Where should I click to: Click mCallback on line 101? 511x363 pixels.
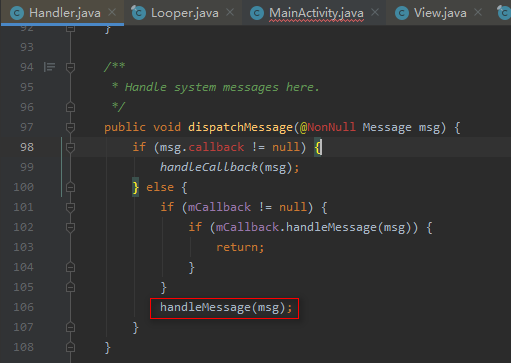(219, 207)
